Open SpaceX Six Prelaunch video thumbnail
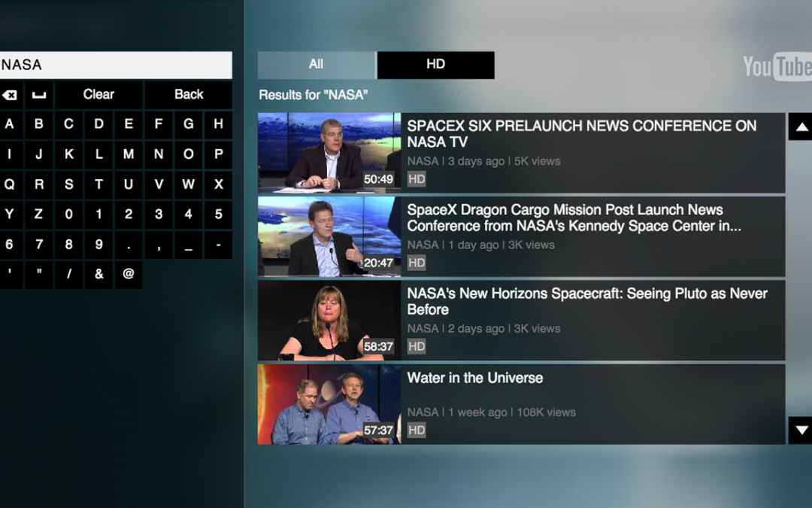 [x=329, y=153]
